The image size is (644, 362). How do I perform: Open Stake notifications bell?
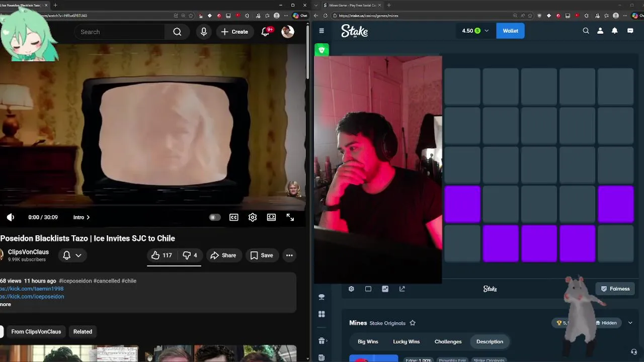click(614, 31)
